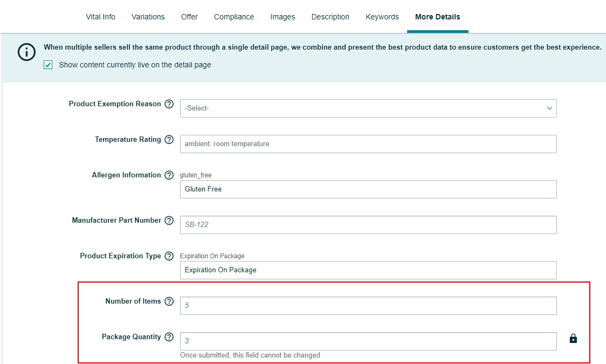Select the Allergen Information Gluten Free field
The image size is (606, 364).
[x=368, y=189]
